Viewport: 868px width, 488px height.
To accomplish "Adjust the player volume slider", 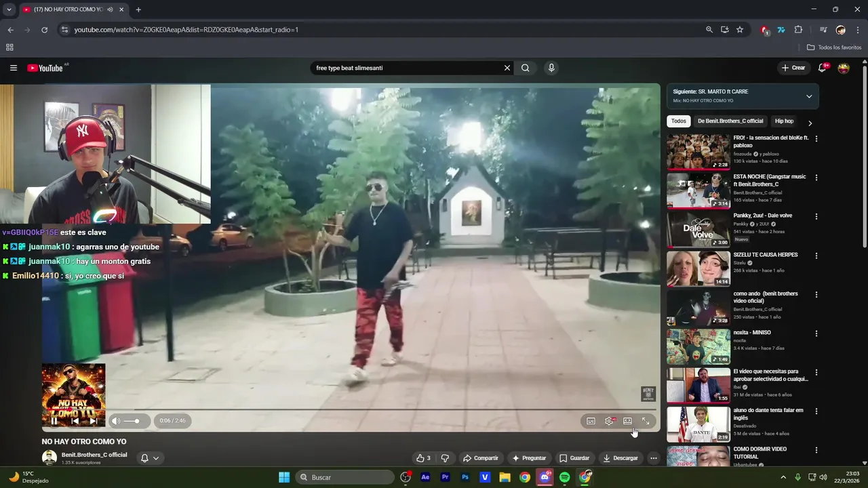I will (x=132, y=421).
